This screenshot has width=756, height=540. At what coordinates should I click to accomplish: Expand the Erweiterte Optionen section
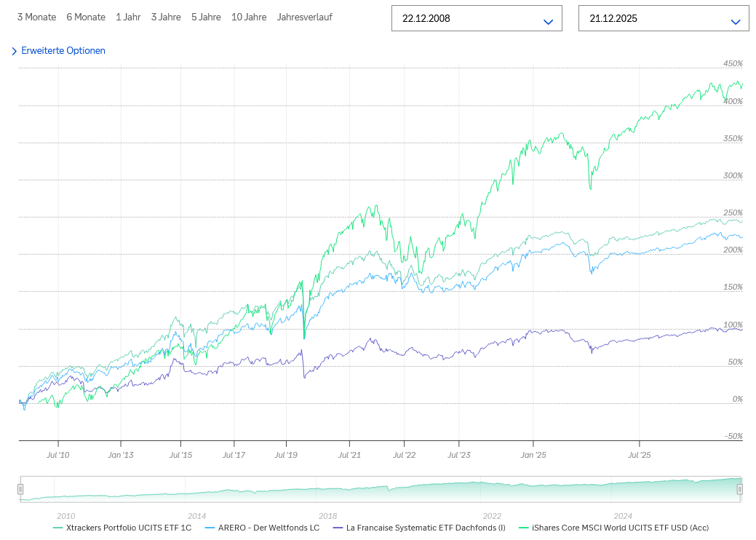click(63, 51)
